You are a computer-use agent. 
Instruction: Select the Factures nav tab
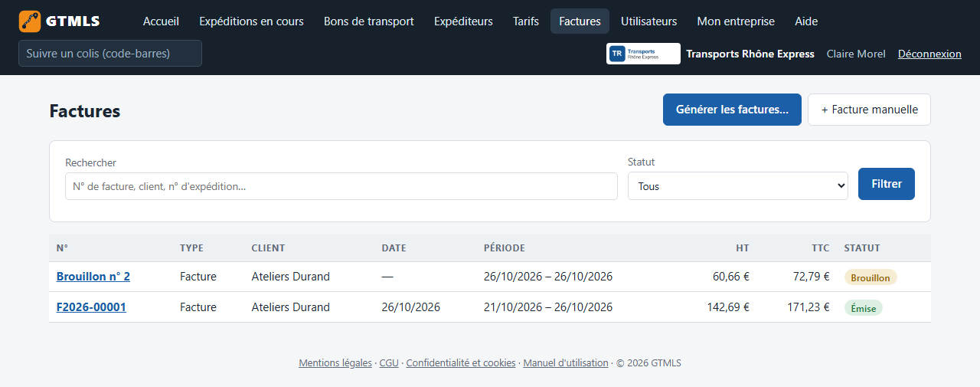click(x=580, y=21)
